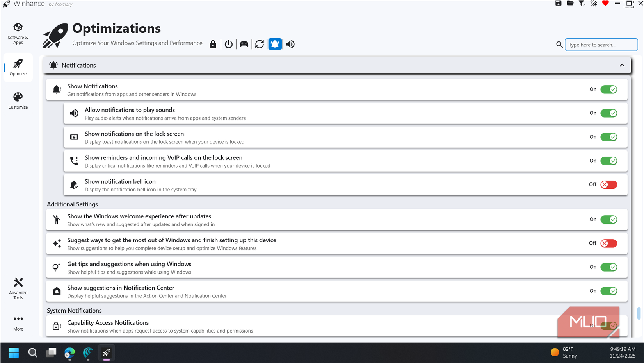The image size is (644, 363).
Task: Import a configuration via the folder icon
Action: click(x=570, y=4)
